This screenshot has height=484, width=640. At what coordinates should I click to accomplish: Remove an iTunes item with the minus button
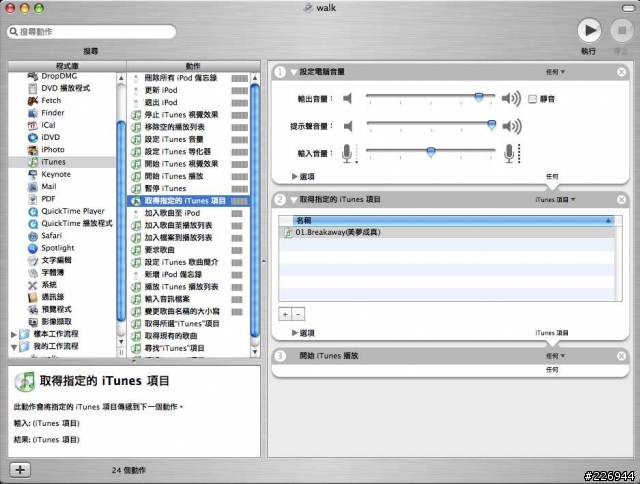(x=298, y=314)
